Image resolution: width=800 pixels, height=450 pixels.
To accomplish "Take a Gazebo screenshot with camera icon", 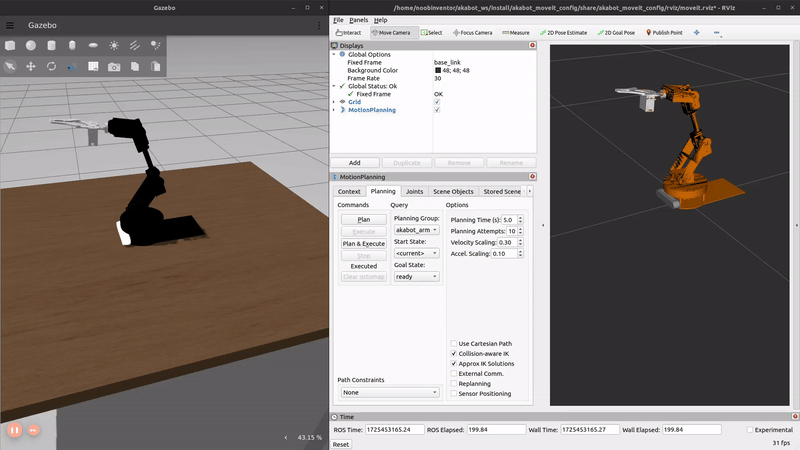I will (114, 66).
